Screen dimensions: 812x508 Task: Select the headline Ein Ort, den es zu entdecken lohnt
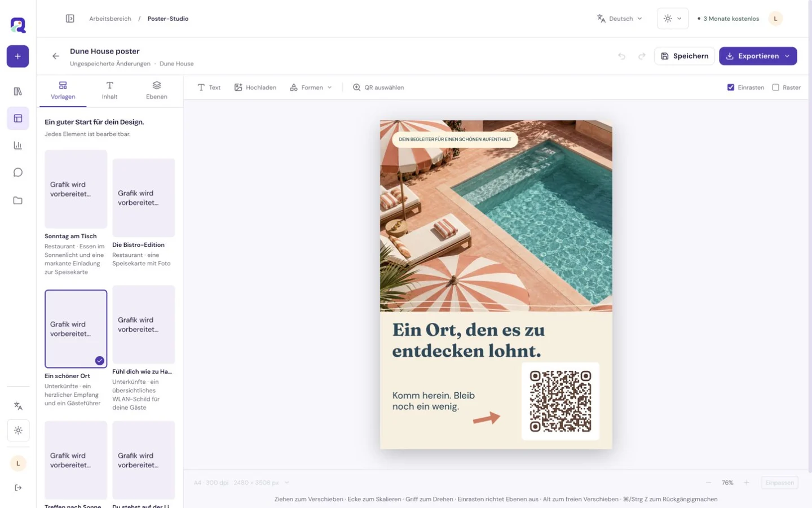(468, 340)
